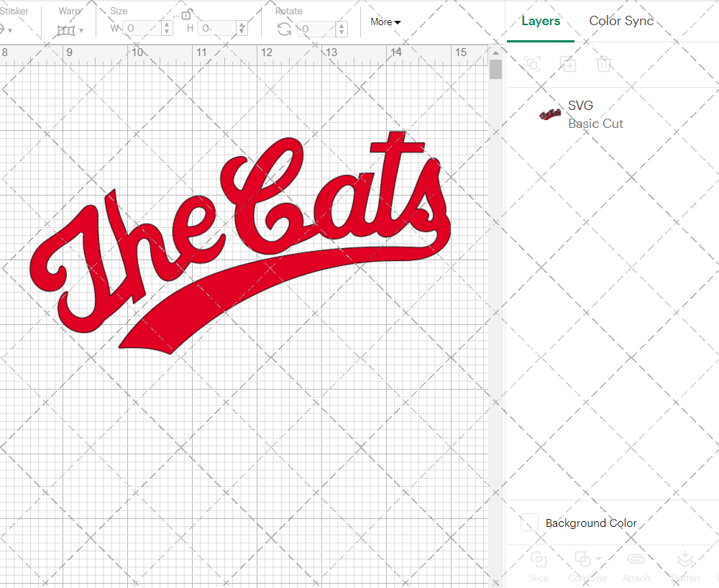The width and height of the screenshot is (719, 588).
Task: Click the add layer icon
Action: (x=568, y=64)
